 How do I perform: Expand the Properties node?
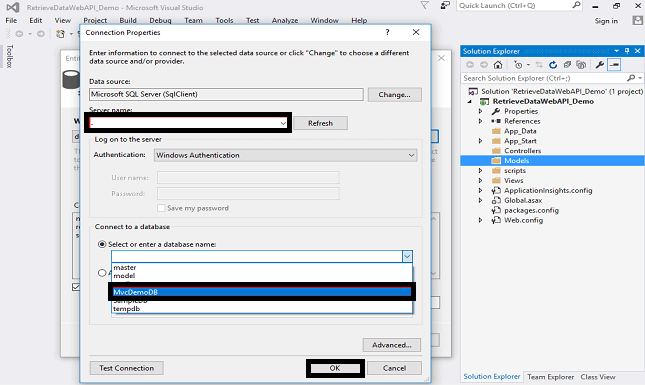(480, 111)
